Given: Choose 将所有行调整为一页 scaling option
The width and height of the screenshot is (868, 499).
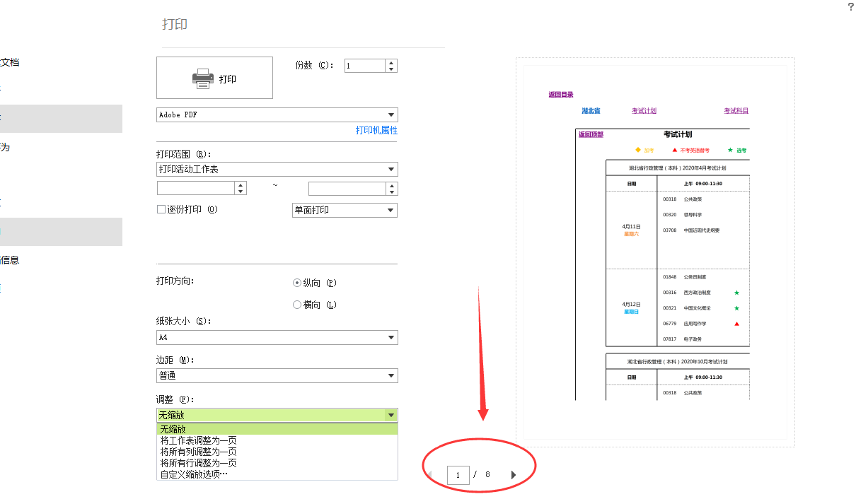Looking at the screenshot, I should (x=277, y=463).
